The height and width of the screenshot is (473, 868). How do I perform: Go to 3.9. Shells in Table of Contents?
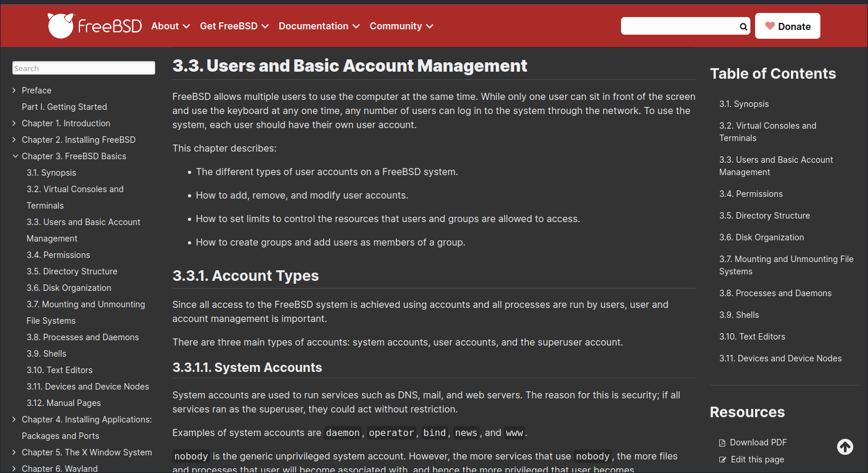click(x=739, y=315)
